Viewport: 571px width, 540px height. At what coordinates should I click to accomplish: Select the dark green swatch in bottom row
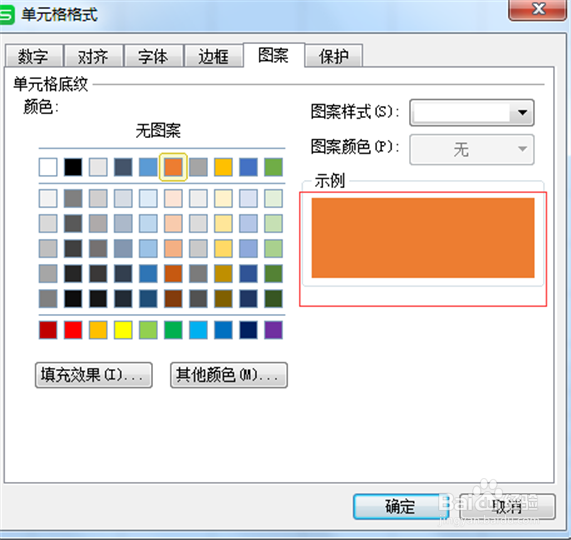[173, 330]
